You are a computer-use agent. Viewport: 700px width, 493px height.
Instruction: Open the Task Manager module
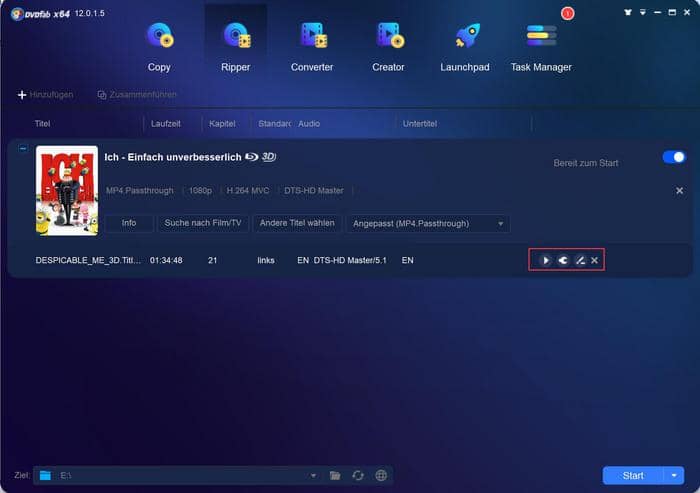pyautogui.click(x=541, y=47)
